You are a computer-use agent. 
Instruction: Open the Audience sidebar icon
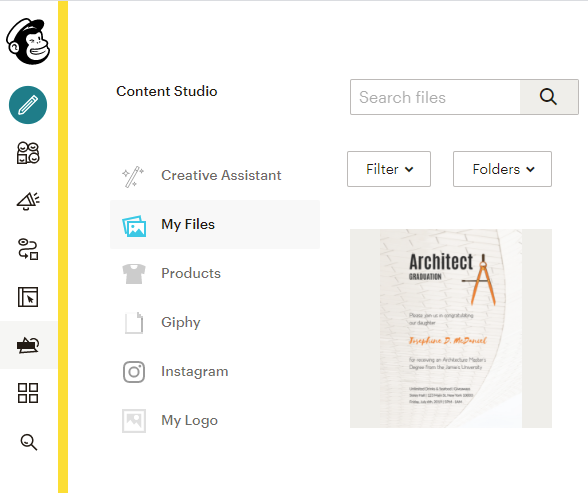pyautogui.click(x=28, y=153)
